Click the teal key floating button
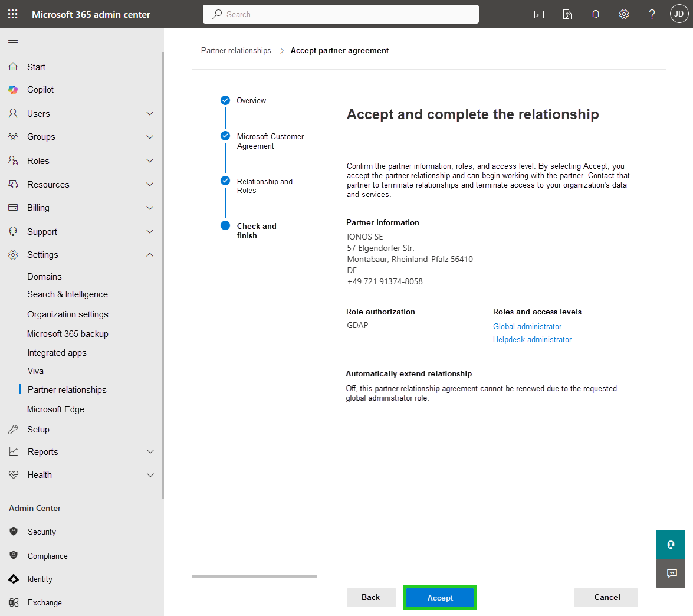Viewport: 693px width, 616px height. [670, 545]
